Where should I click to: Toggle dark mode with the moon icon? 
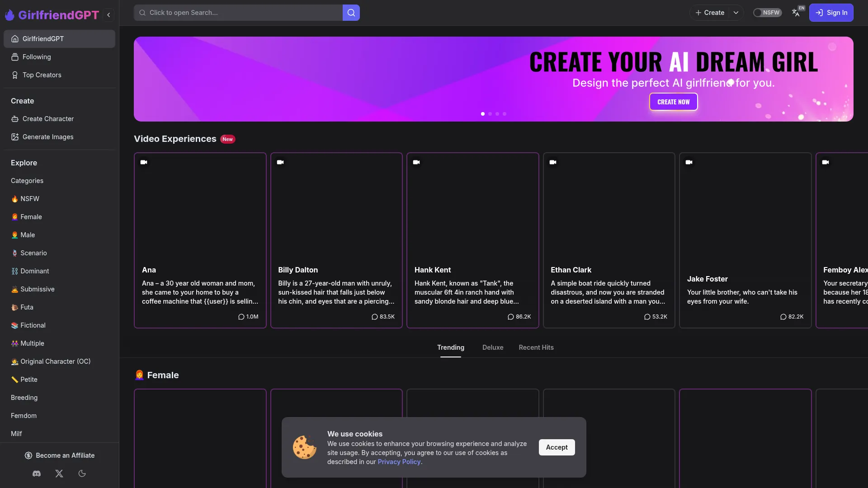[82, 474]
